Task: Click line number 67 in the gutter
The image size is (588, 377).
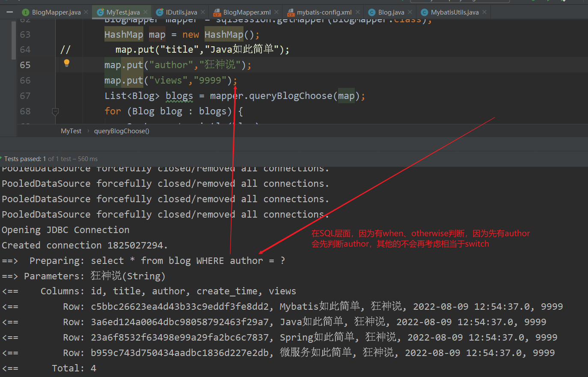Action: 25,96
